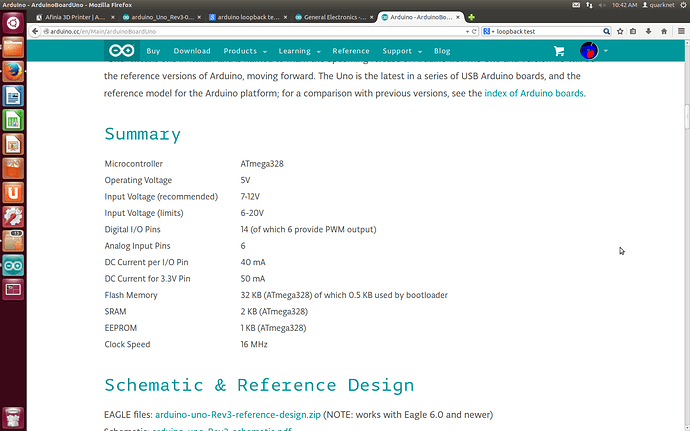Launch Firefox from the Ubuntu launcher

click(13, 71)
